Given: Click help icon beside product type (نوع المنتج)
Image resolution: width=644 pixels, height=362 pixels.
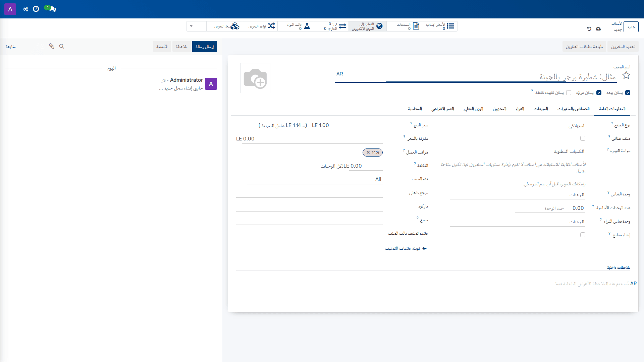Looking at the screenshot, I should tap(612, 123).
